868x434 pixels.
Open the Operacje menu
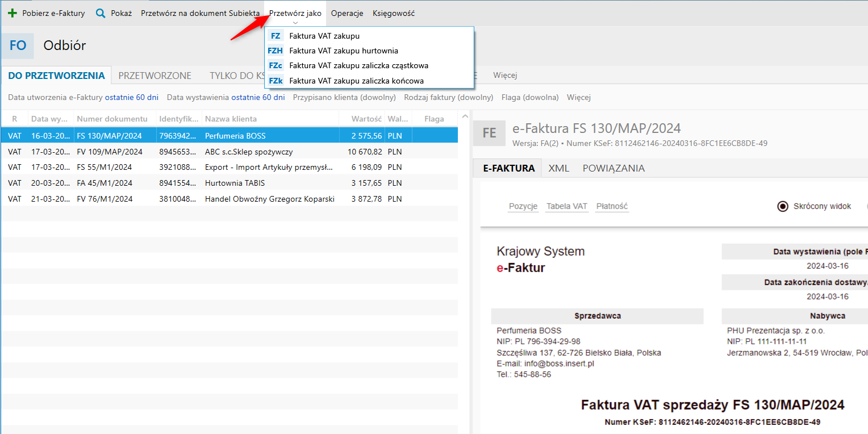point(347,13)
